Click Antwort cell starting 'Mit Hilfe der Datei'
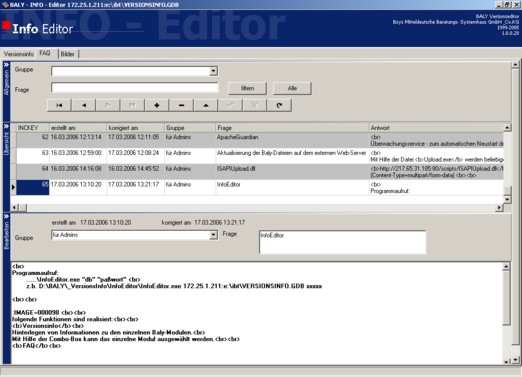This screenshot has width=522, height=378. pyautogui.click(x=436, y=156)
